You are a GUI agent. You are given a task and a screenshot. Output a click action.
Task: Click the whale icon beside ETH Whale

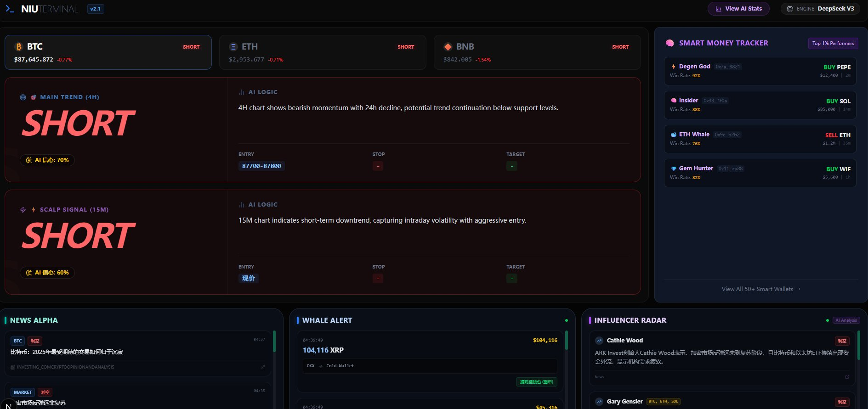[674, 134]
